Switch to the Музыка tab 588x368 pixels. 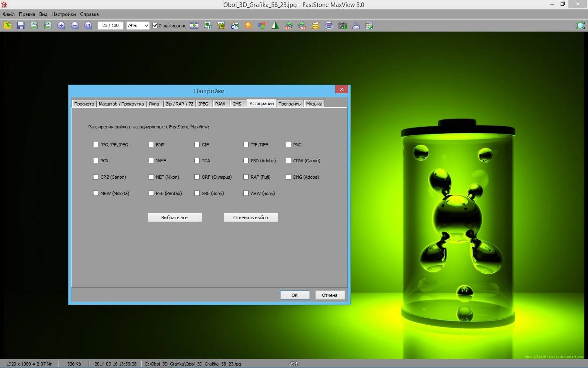pos(314,104)
